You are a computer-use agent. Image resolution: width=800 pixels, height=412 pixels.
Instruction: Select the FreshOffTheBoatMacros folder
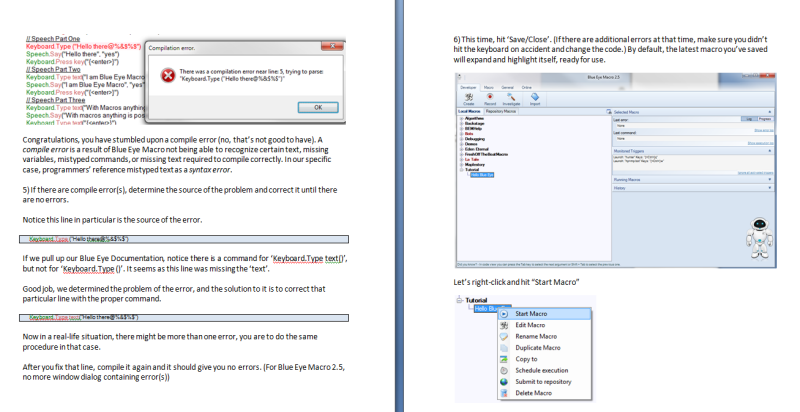[486, 154]
